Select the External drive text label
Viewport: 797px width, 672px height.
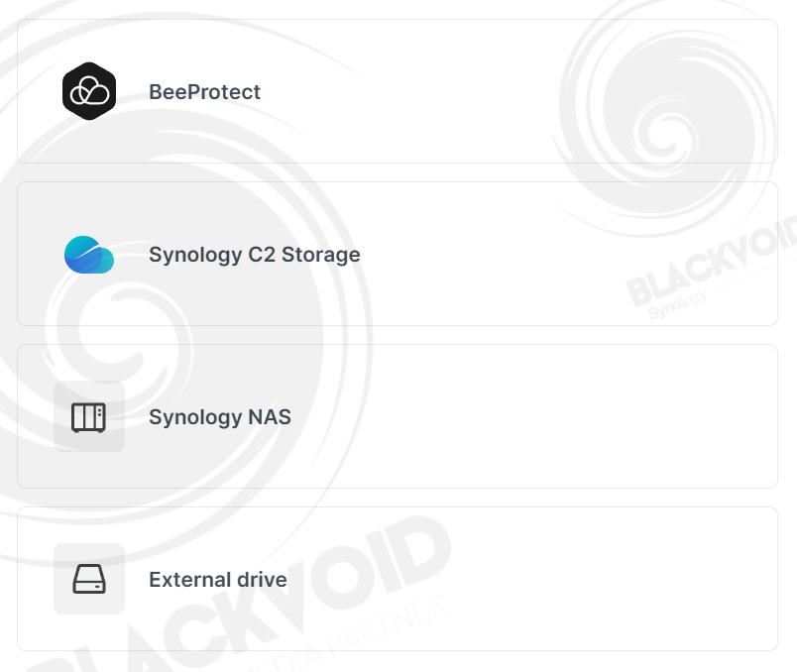click(218, 580)
